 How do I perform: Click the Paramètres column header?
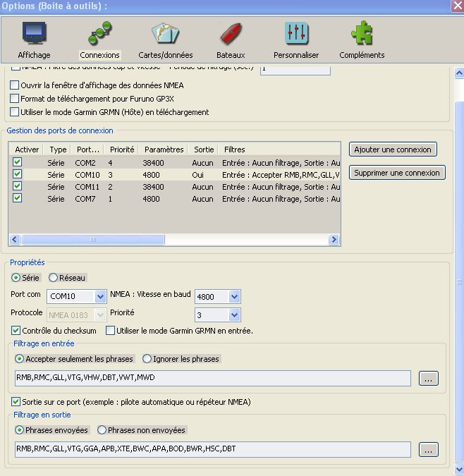click(x=164, y=149)
